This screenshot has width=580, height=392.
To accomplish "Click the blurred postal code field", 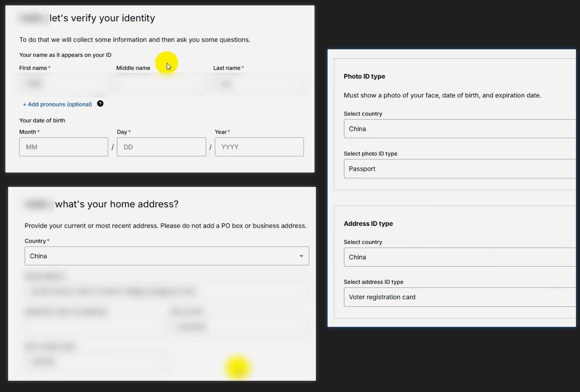I will tap(97, 361).
